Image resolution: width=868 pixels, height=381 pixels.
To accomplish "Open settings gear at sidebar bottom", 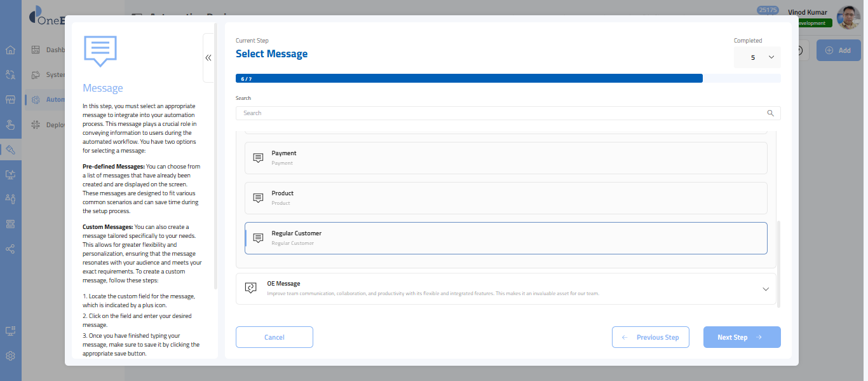I will 10,356.
